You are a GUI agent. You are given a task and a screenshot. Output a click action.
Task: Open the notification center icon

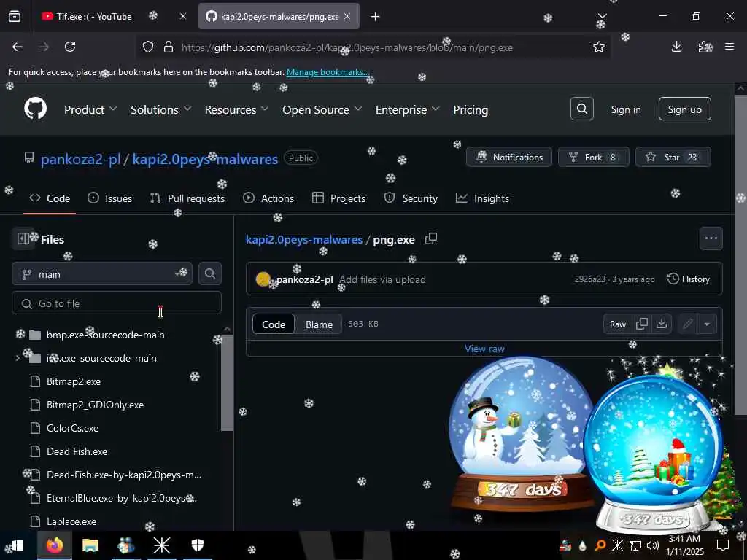point(723,545)
